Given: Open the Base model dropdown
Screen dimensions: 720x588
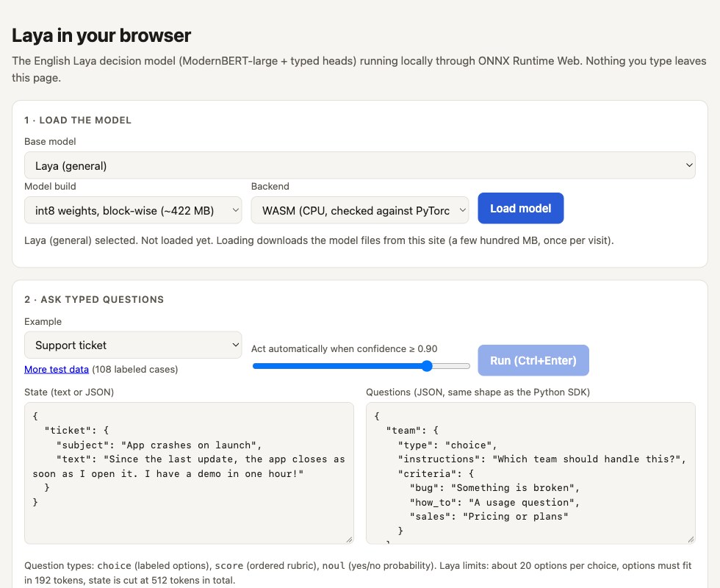Looking at the screenshot, I should [359, 165].
